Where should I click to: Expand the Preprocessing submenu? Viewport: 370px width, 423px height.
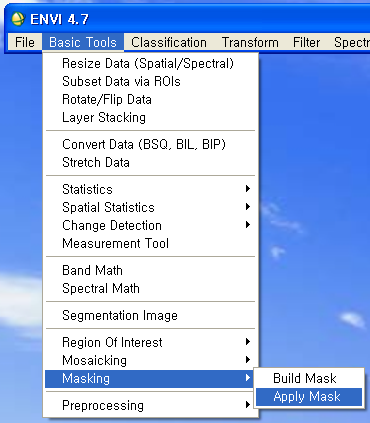(150, 405)
